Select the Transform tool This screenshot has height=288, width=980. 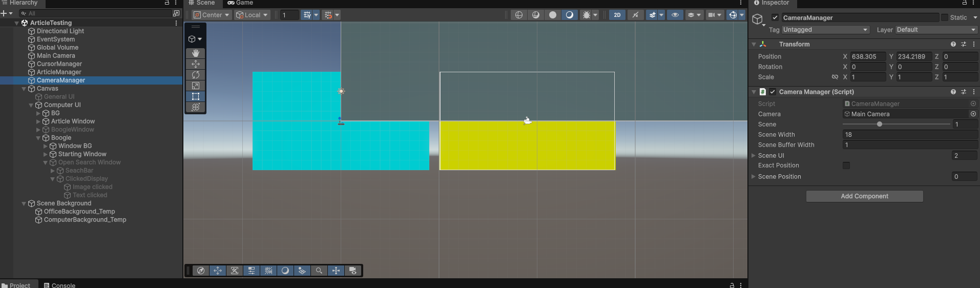[x=196, y=107]
